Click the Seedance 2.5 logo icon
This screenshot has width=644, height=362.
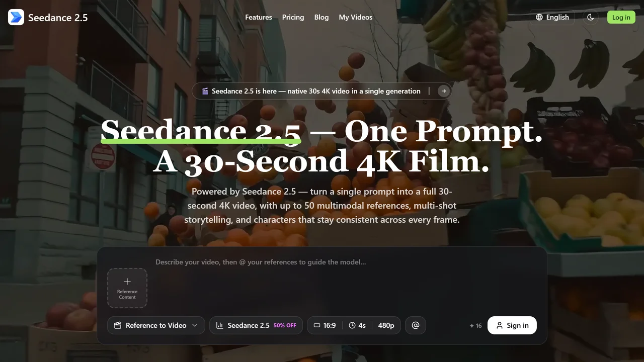point(16,17)
